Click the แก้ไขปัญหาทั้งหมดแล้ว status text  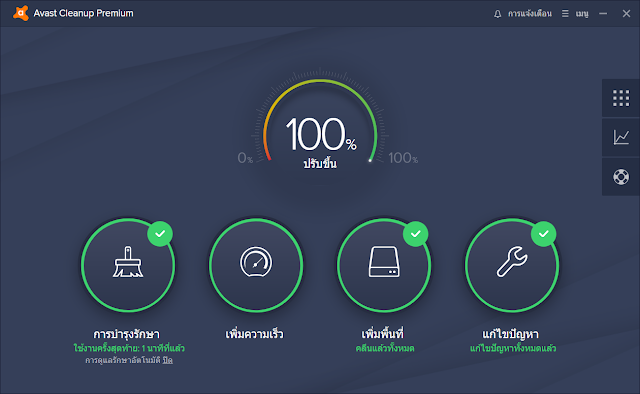coord(513,348)
